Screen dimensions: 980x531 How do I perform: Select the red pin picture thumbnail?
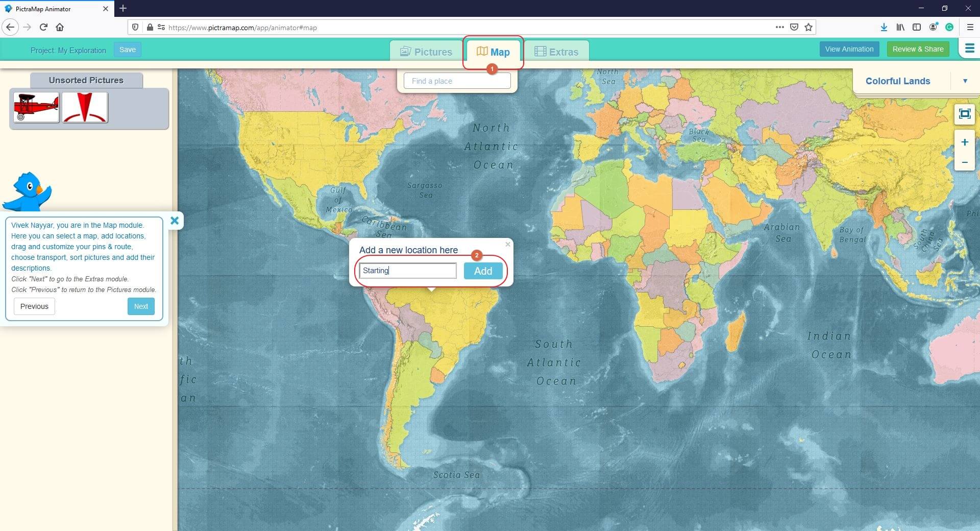click(x=85, y=107)
